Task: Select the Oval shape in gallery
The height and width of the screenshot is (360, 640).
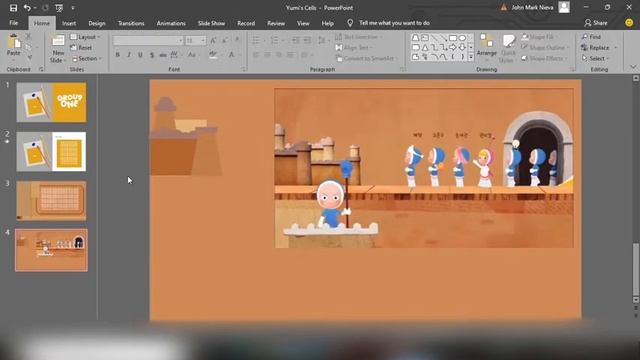Action: (x=462, y=38)
